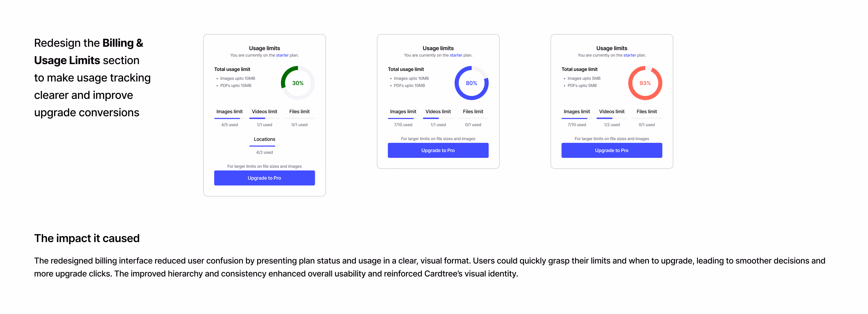The height and width of the screenshot is (314, 868).
Task: Click the blue 80% usage donut chart
Action: tap(471, 83)
